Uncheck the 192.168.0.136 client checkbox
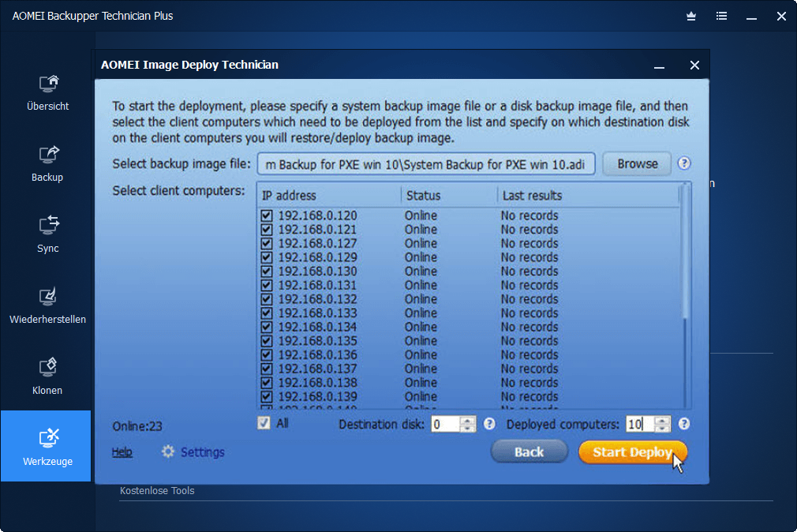797x532 pixels. pyautogui.click(x=267, y=354)
